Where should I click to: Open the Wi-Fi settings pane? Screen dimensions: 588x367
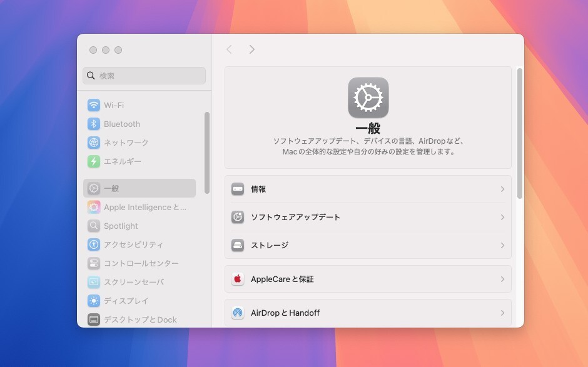click(139, 105)
